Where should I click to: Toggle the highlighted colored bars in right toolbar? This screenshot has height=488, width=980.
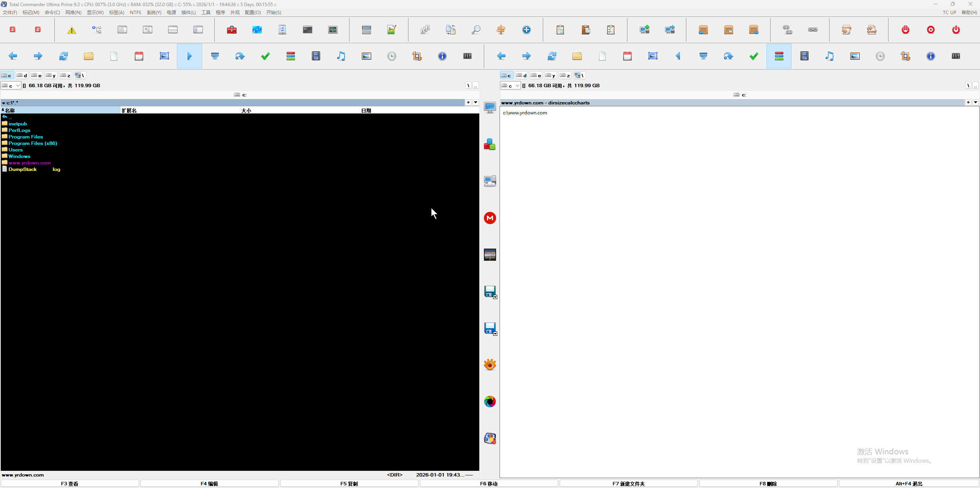[779, 56]
